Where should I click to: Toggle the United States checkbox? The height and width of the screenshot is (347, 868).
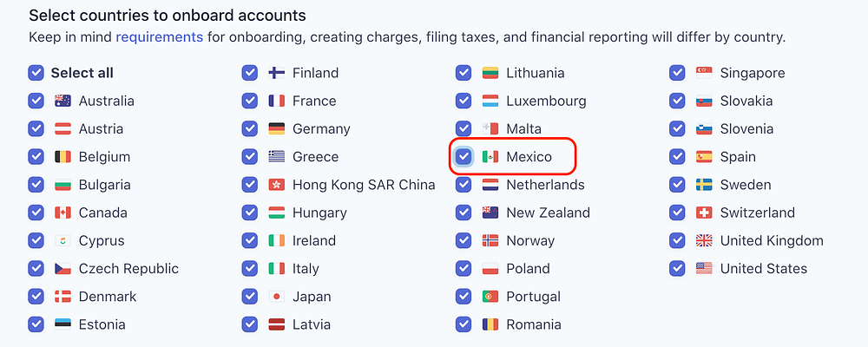tap(677, 269)
